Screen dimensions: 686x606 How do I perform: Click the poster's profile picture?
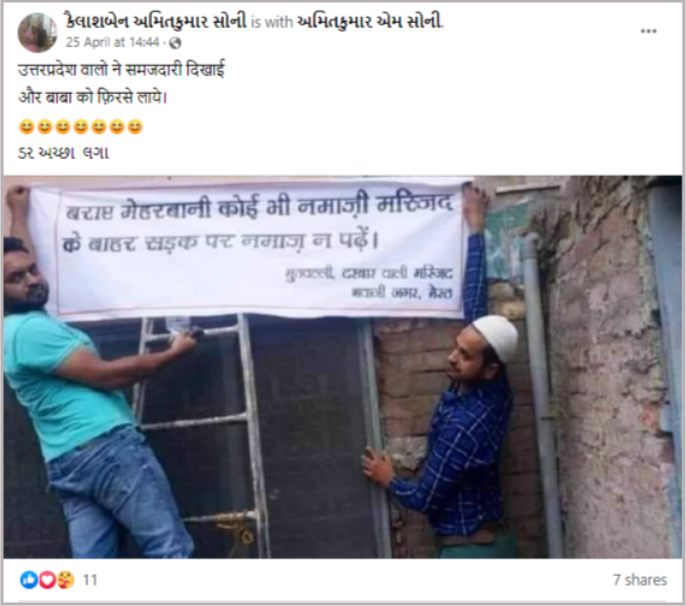pyautogui.click(x=37, y=32)
